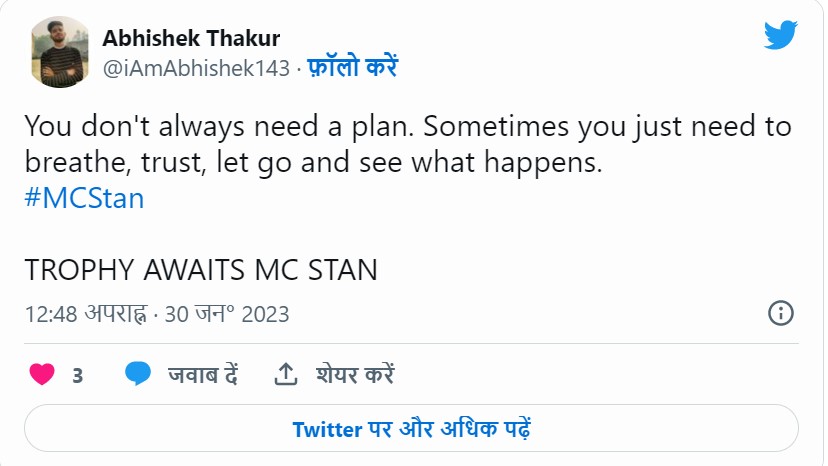Click the word Twitter in the read-more button
Image resolution: width=828 pixels, height=466 pixels.
327,430
